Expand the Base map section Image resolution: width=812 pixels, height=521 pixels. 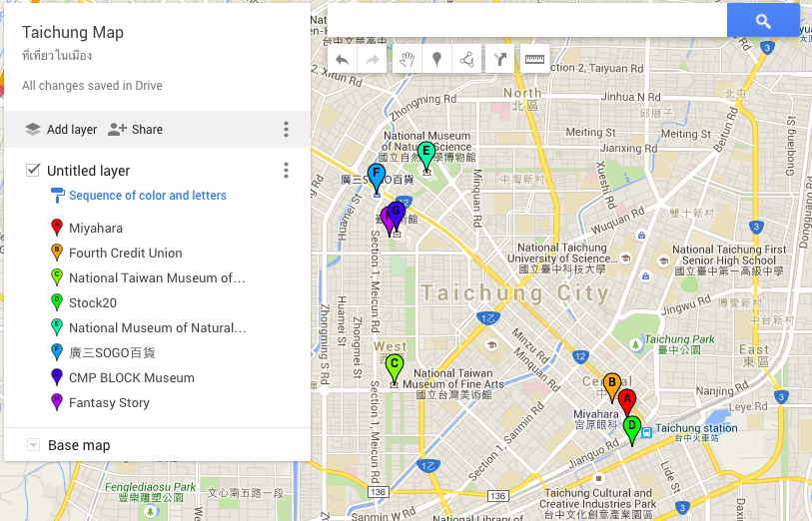click(x=33, y=445)
